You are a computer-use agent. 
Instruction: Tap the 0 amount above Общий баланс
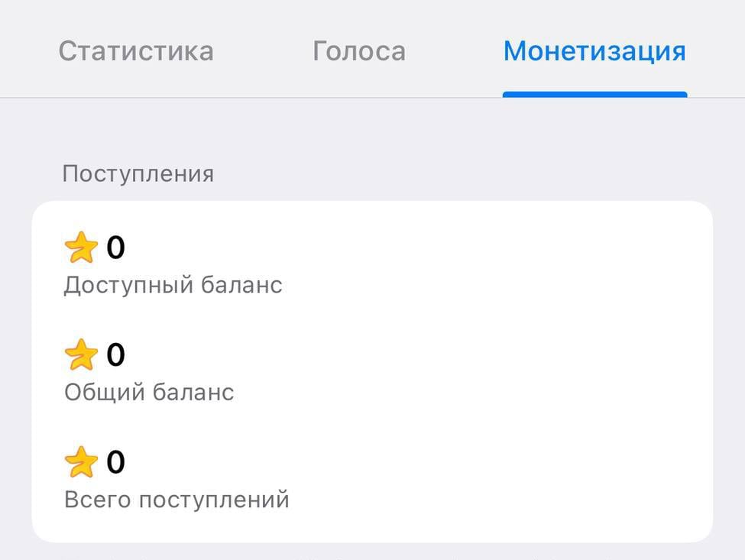point(115,355)
